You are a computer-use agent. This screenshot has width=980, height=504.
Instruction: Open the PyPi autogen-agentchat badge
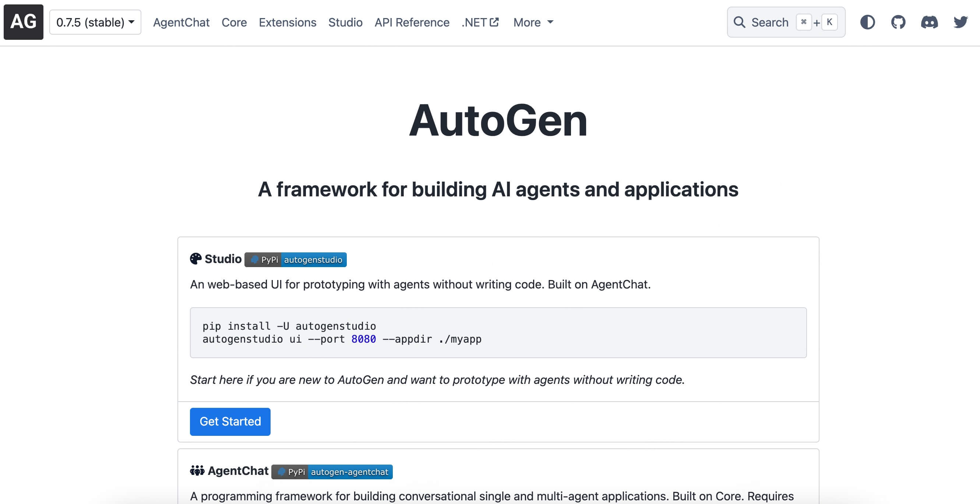coord(332,472)
